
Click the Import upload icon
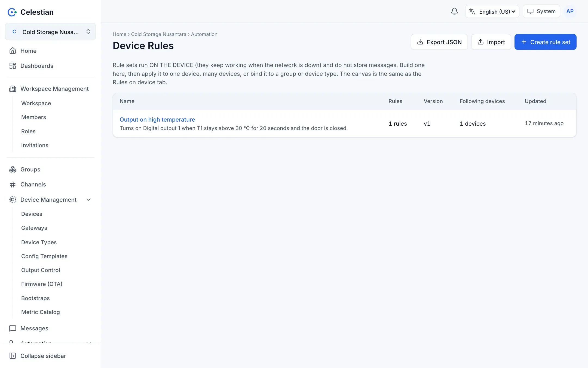480,42
